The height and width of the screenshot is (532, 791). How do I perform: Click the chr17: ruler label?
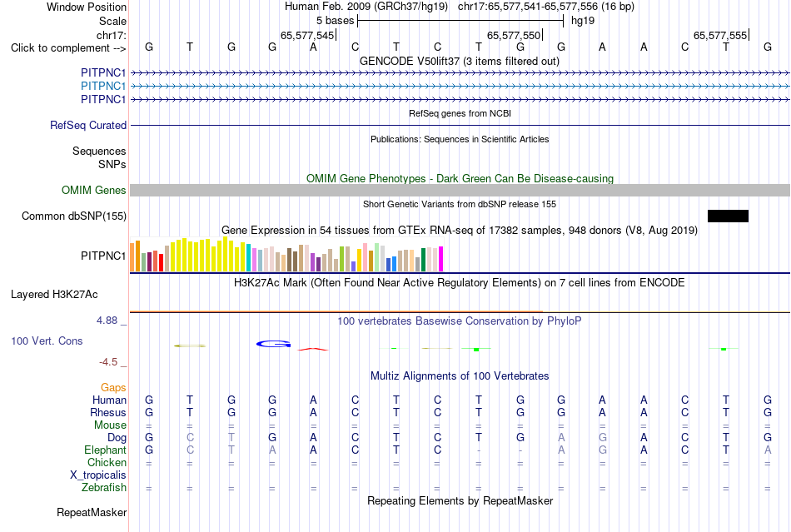pos(111,35)
